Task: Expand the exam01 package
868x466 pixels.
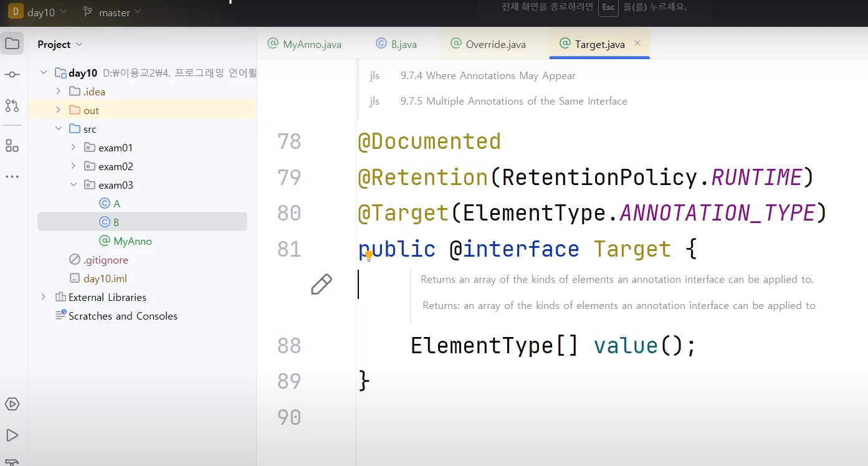Action: (73, 148)
